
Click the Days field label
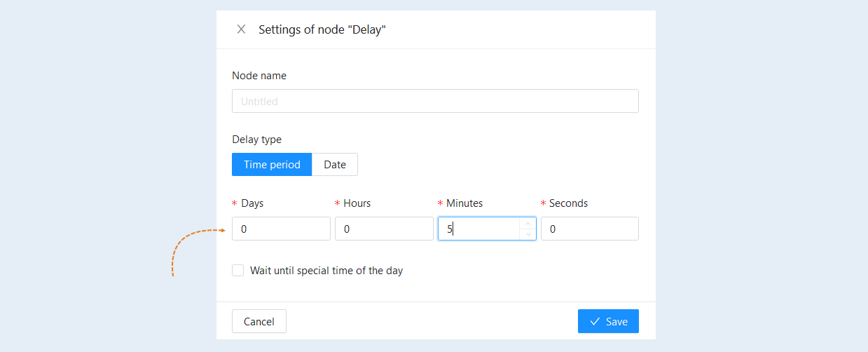tap(252, 203)
